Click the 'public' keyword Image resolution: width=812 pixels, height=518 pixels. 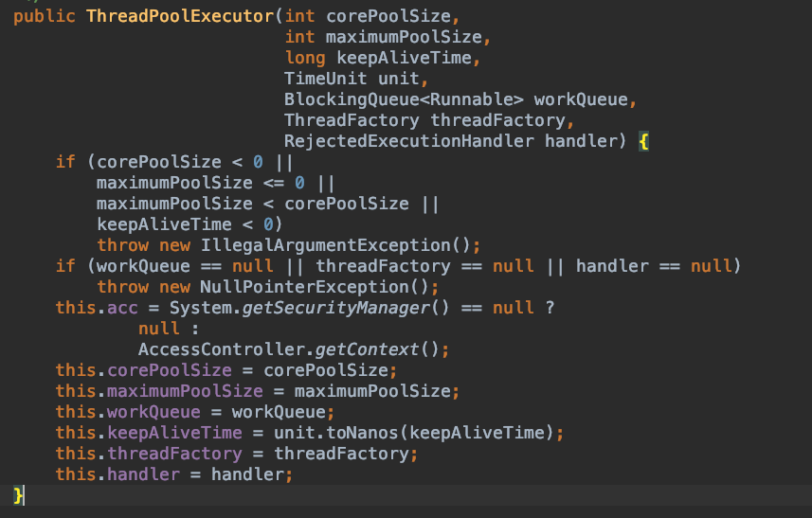[45, 16]
